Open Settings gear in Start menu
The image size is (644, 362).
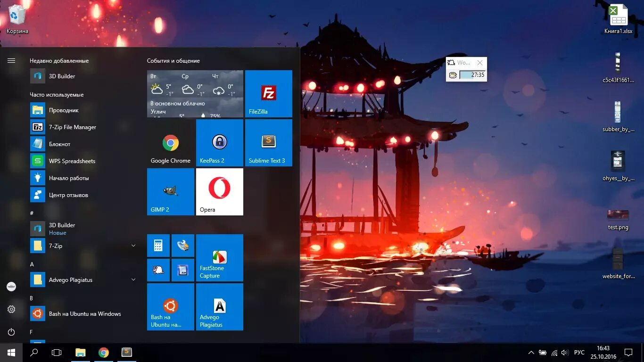(11, 309)
